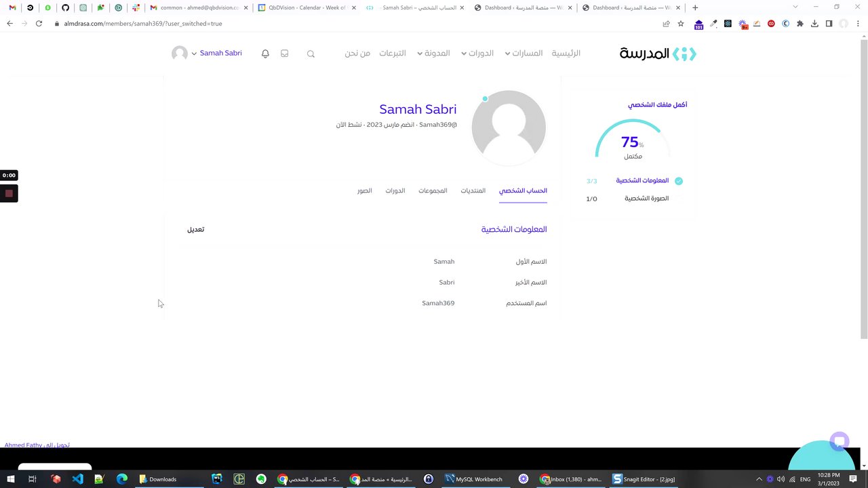Open the GitHub pinned tab
Image resolution: width=868 pixels, height=488 pixels.
65,7
